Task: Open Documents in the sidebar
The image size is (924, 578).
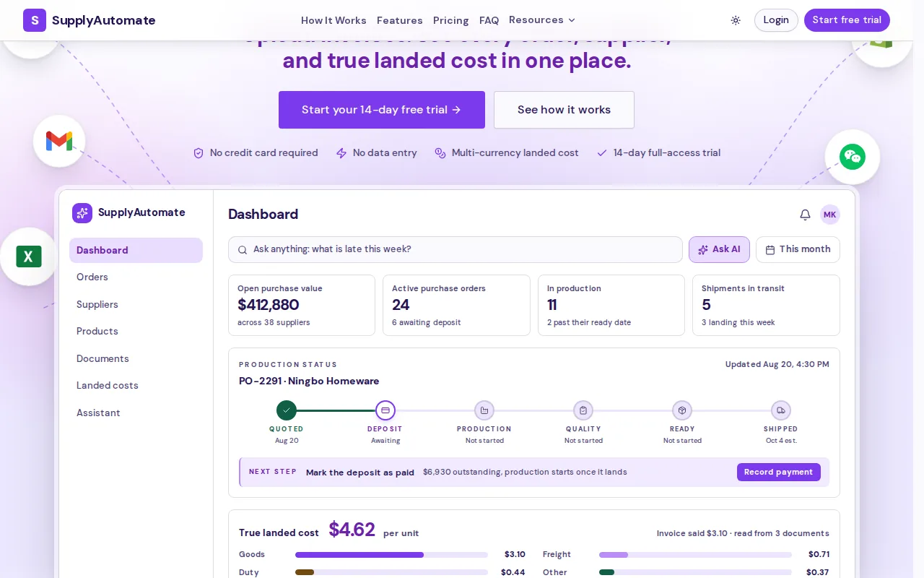Action: coord(136,358)
